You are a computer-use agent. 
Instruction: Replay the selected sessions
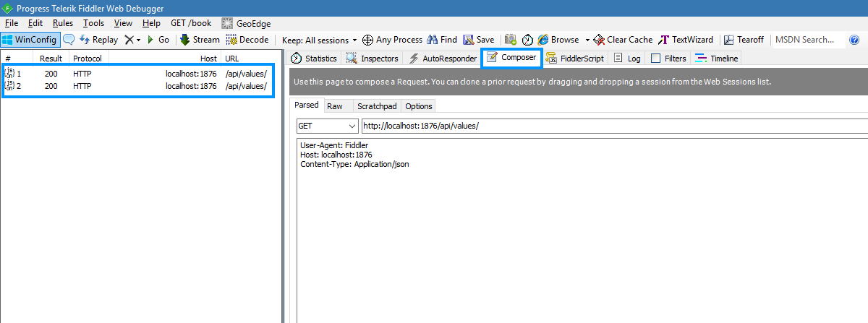pos(98,40)
